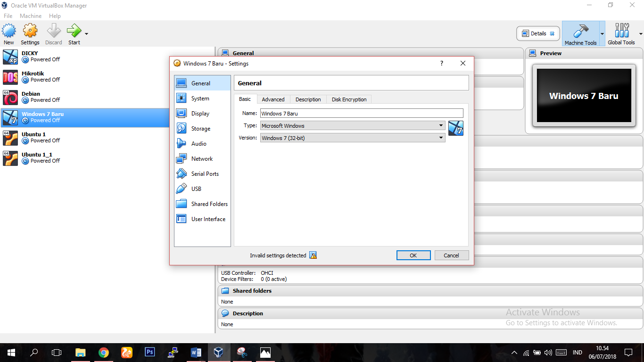
Task: Start the selected VM with the green arrow
Action: click(x=74, y=34)
